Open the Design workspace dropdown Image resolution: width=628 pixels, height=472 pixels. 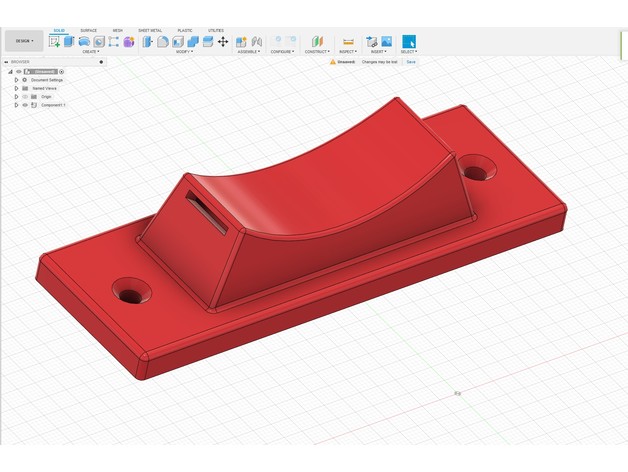coord(22,41)
